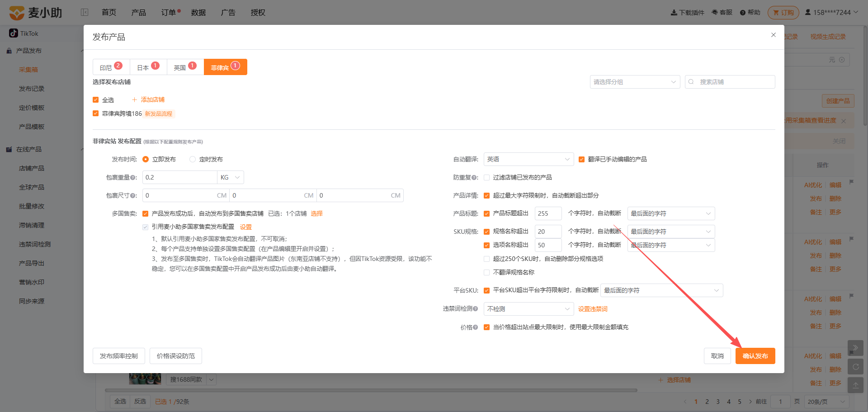Click the 取消 button
868x412 pixels.
[717, 356]
